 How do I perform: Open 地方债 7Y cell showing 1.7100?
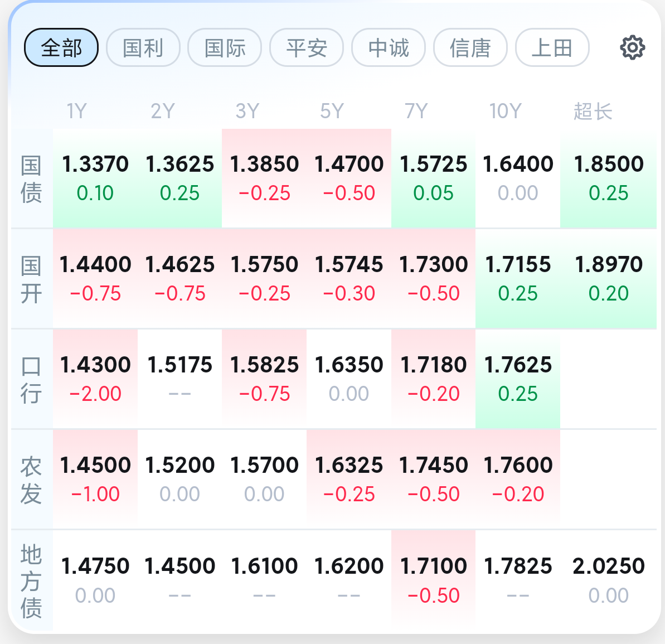(x=434, y=580)
